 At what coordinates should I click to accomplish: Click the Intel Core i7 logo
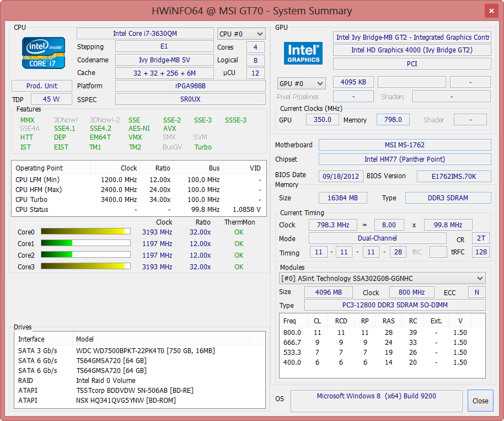44,53
